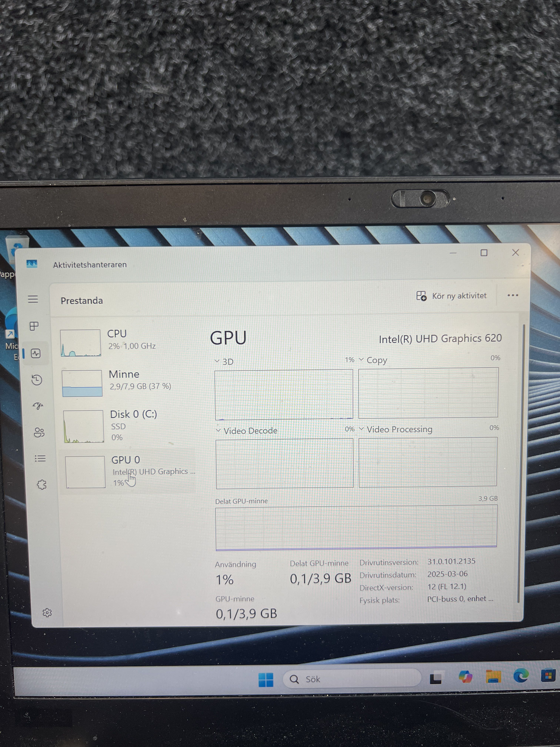This screenshot has width=560, height=747.
Task: Open the hamburger navigation menu
Action: click(33, 299)
